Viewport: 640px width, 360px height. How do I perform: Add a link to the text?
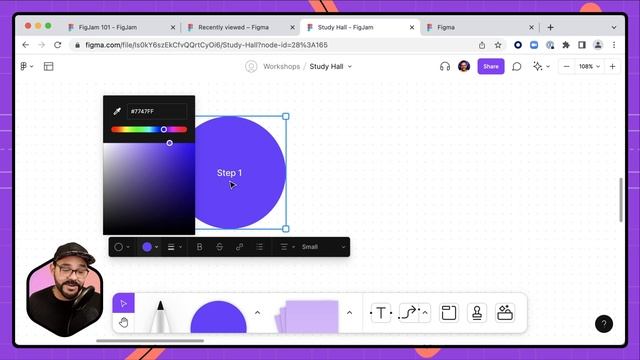click(240, 247)
